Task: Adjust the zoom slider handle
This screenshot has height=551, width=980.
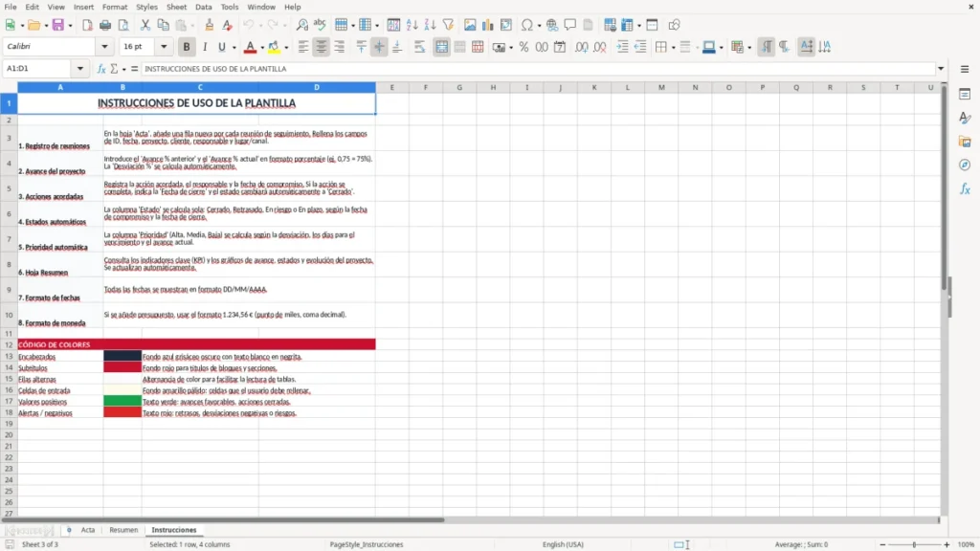Action: 914,544
